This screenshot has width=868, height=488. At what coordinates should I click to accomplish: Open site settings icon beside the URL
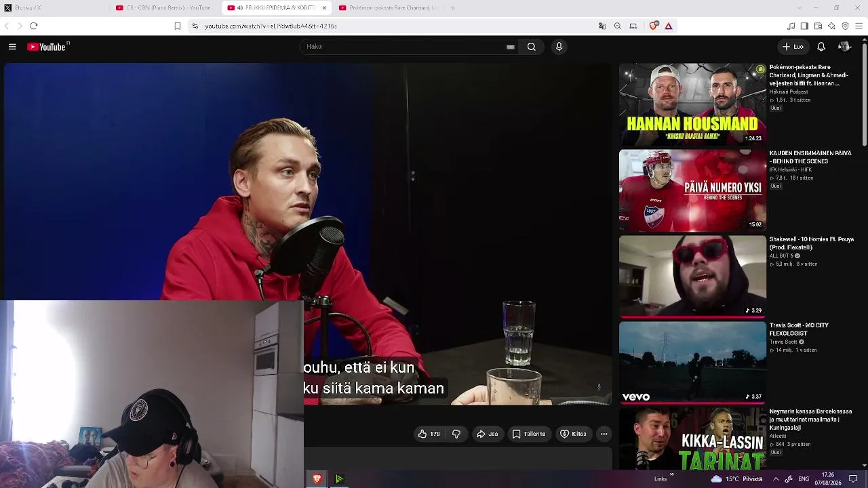point(195,26)
